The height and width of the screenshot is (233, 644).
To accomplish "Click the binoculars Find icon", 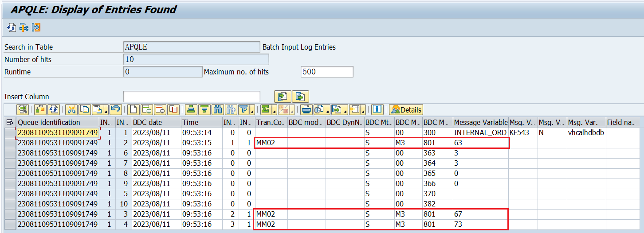I will pos(218,109).
